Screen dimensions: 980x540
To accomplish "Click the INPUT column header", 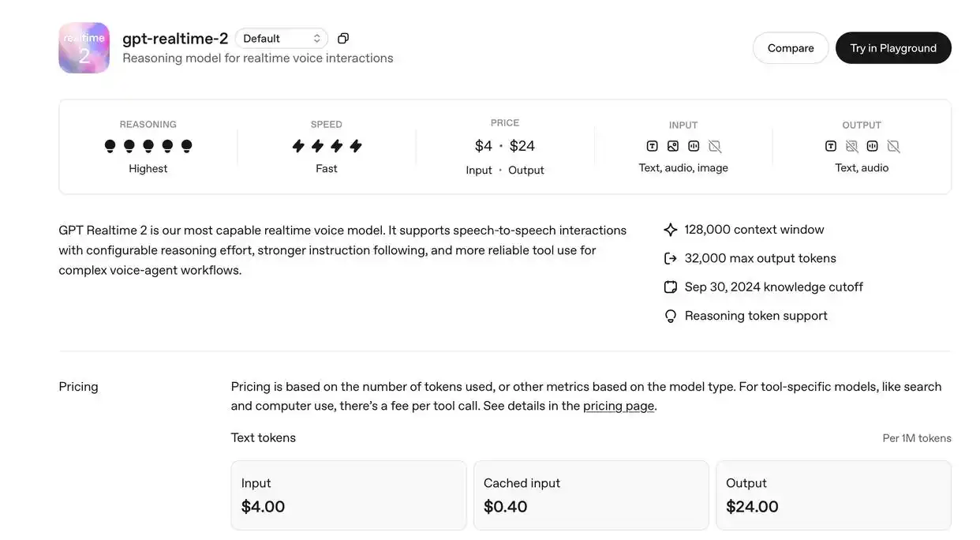I will point(683,125).
